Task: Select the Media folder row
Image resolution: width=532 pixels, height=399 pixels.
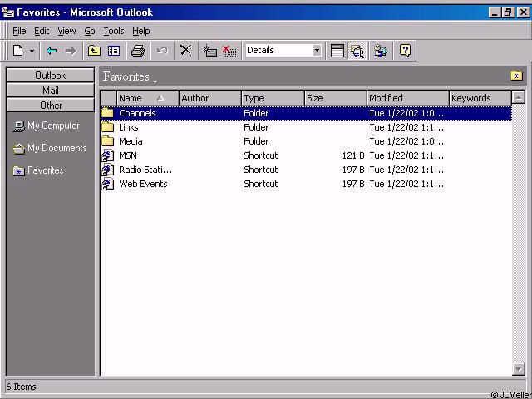Action: [306, 141]
